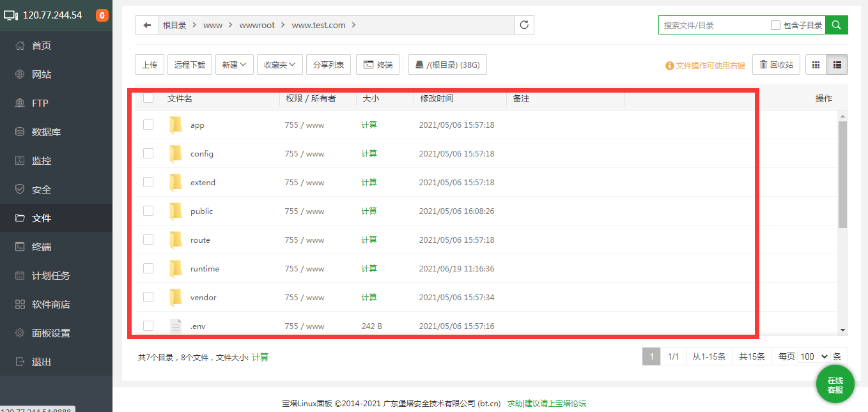
Task: Click the server monitor icon beside IP address
Action: [12, 15]
